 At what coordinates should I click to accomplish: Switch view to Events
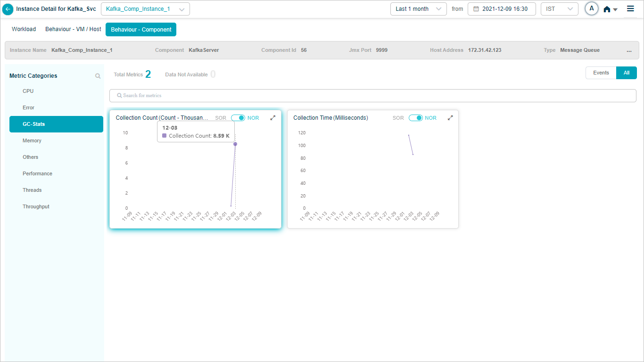[601, 73]
